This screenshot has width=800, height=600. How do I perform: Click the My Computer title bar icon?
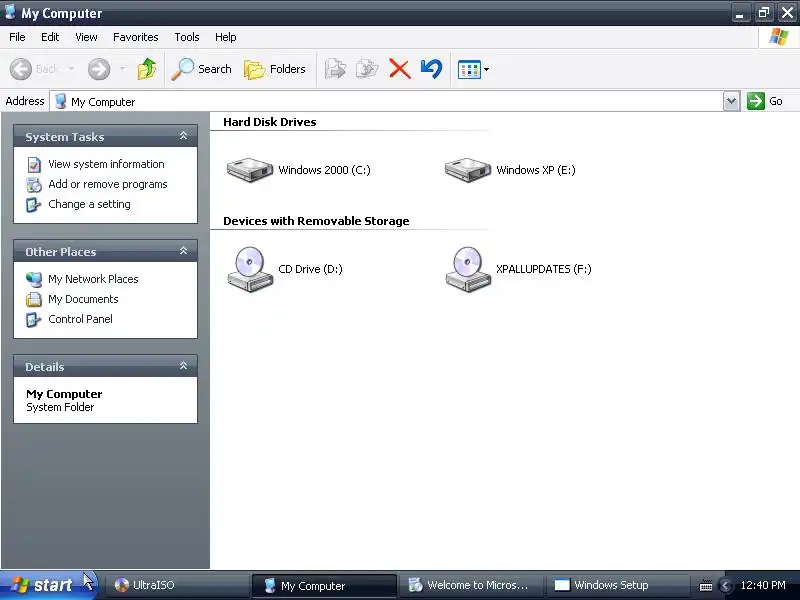[x=10, y=12]
